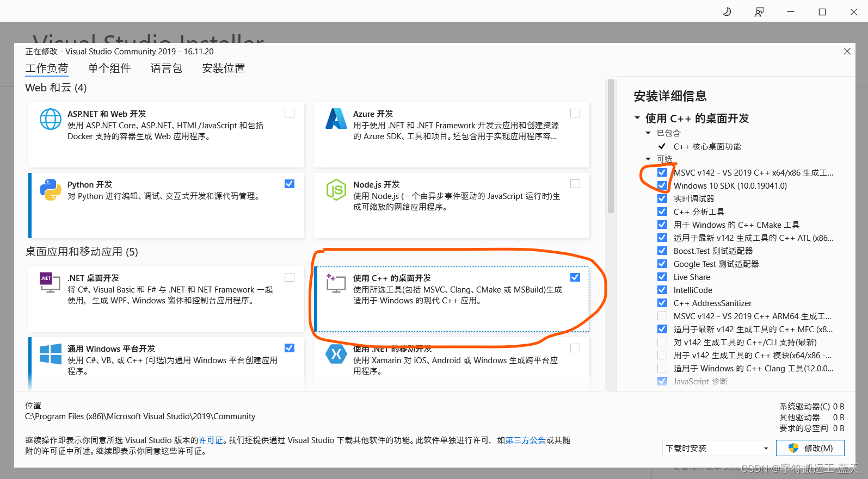Switch to the 工作负荷 tab
This screenshot has height=479, width=868.
tap(47, 69)
